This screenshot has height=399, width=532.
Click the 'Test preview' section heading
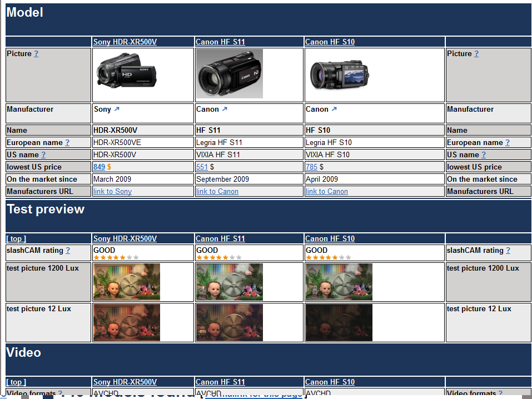[x=46, y=210]
